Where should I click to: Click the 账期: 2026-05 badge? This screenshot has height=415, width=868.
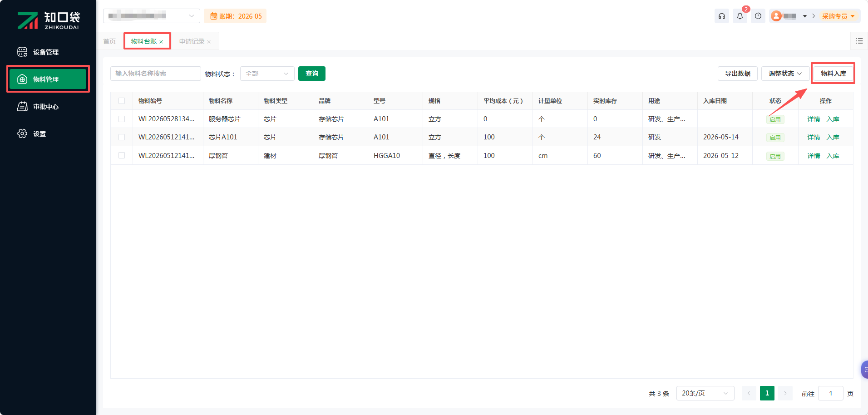point(235,16)
